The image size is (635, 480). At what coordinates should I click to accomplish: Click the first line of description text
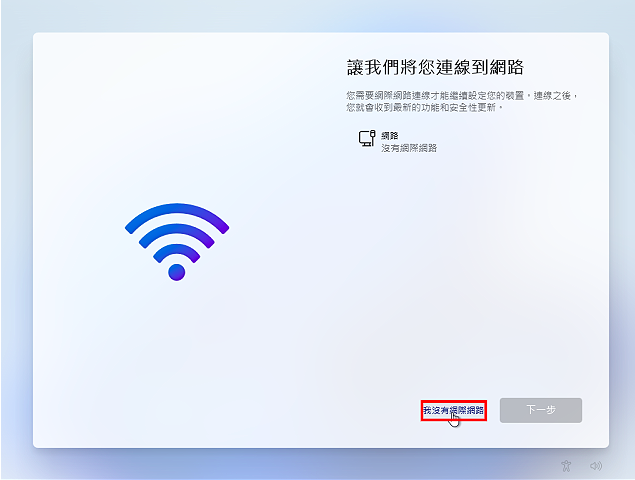[462, 96]
